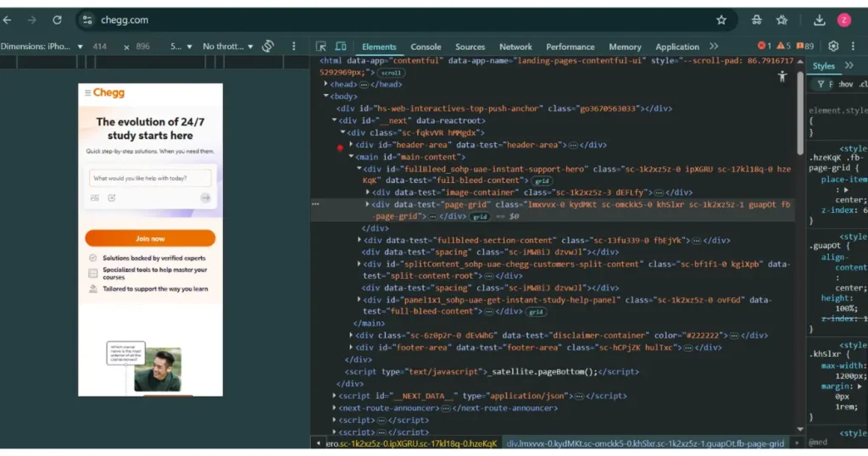The image size is (868, 456).
Task: Click the Chegg logo
Action: click(x=108, y=92)
